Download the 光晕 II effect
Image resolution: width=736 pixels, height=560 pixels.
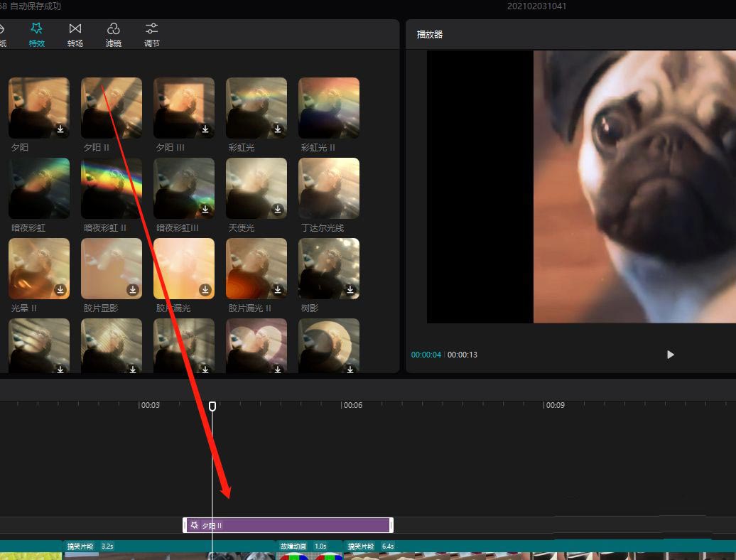pos(60,290)
